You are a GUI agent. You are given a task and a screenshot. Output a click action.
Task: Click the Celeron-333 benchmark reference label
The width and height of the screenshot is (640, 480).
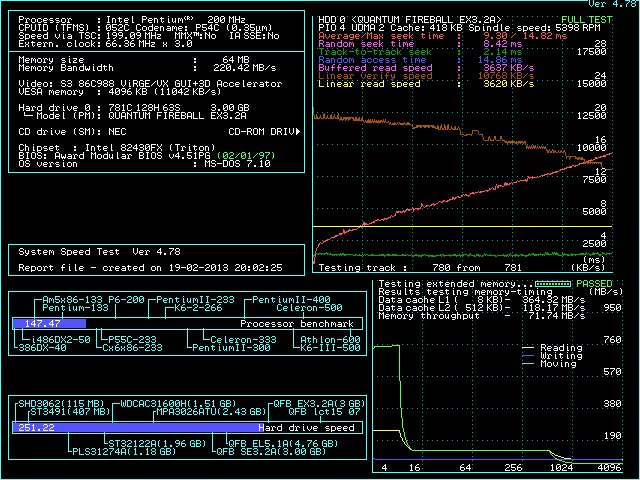point(244,340)
